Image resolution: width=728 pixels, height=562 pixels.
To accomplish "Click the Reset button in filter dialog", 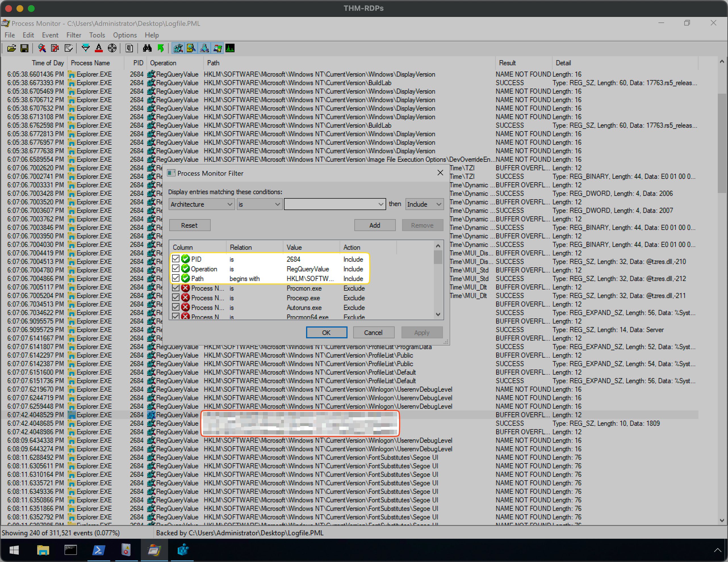I will pyautogui.click(x=189, y=225).
